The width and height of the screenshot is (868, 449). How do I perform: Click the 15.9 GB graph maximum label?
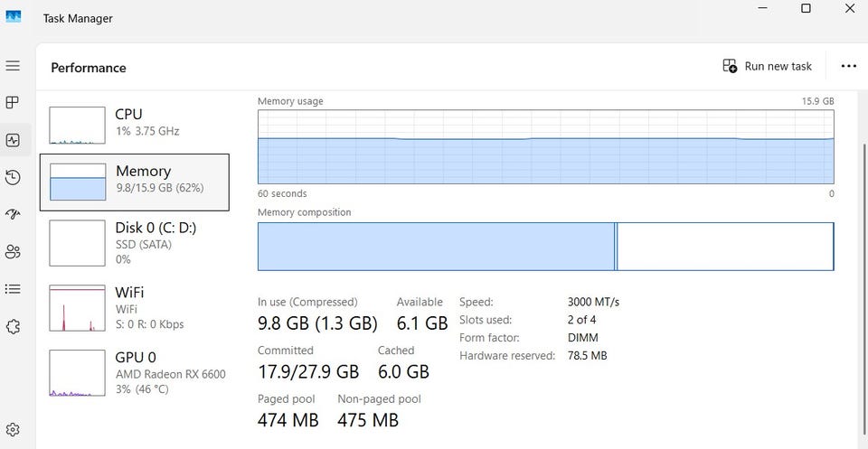click(817, 101)
